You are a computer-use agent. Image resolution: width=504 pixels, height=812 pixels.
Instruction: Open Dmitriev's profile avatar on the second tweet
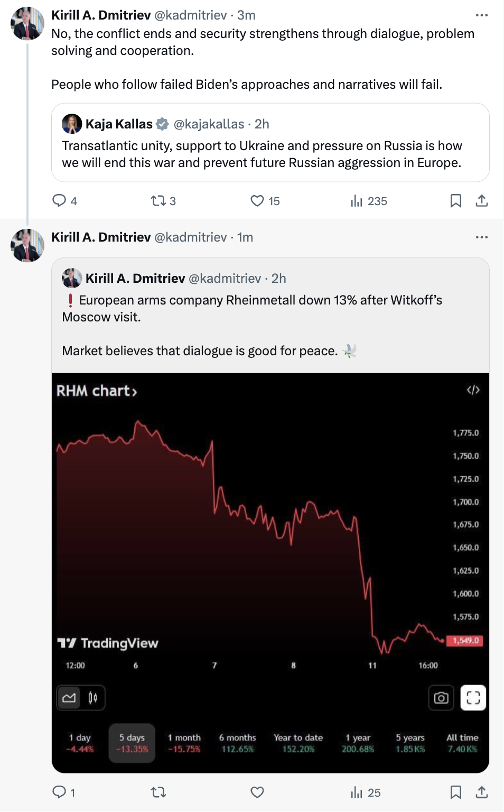[27, 245]
